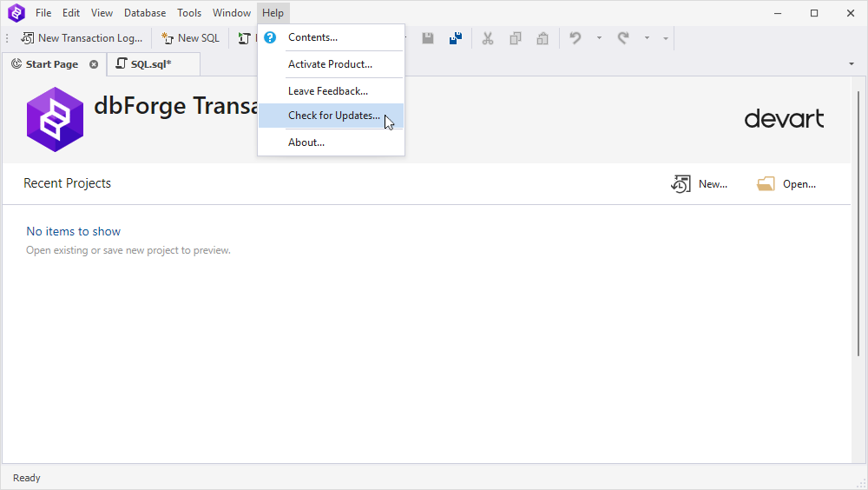Close the Start Page tab
Viewport: 868px width, 490px height.
(x=94, y=64)
